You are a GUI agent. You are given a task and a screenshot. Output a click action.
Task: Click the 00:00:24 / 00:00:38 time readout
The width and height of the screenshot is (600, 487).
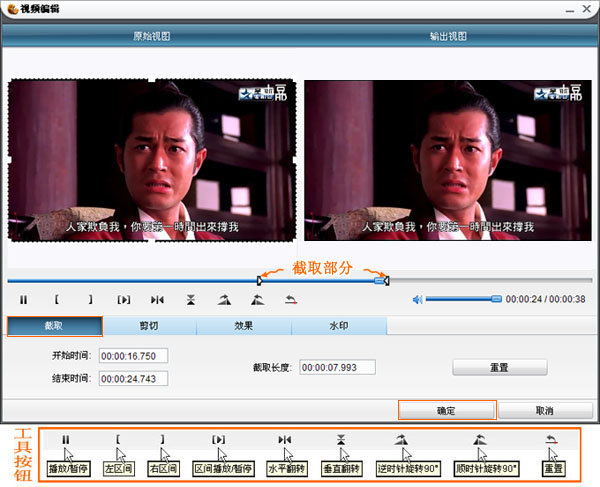pyautogui.click(x=545, y=299)
